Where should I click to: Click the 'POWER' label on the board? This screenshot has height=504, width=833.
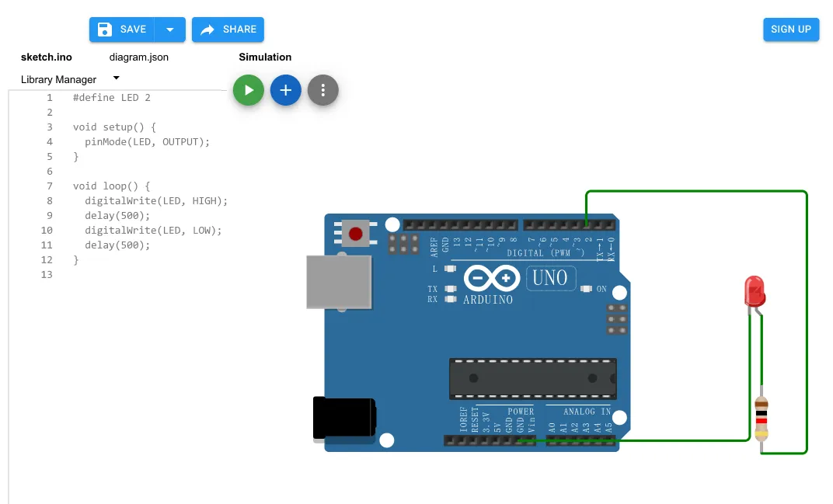click(x=521, y=412)
